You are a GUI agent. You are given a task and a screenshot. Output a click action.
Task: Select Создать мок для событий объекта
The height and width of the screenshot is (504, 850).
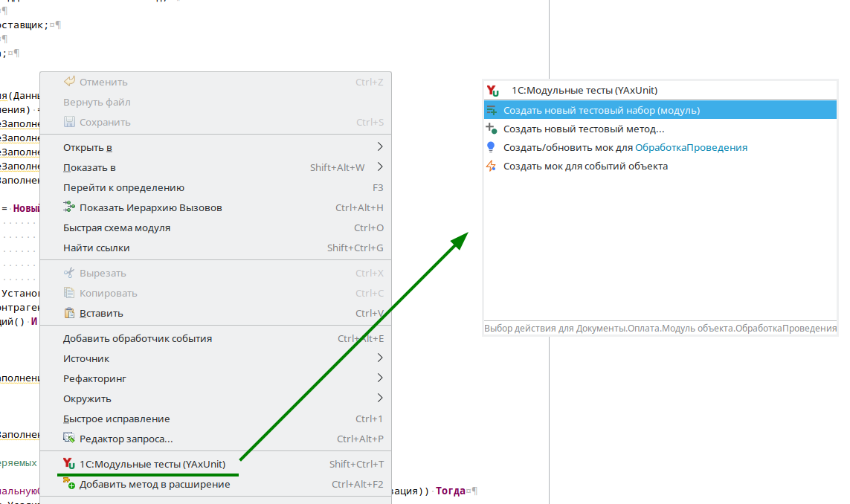[660, 166]
